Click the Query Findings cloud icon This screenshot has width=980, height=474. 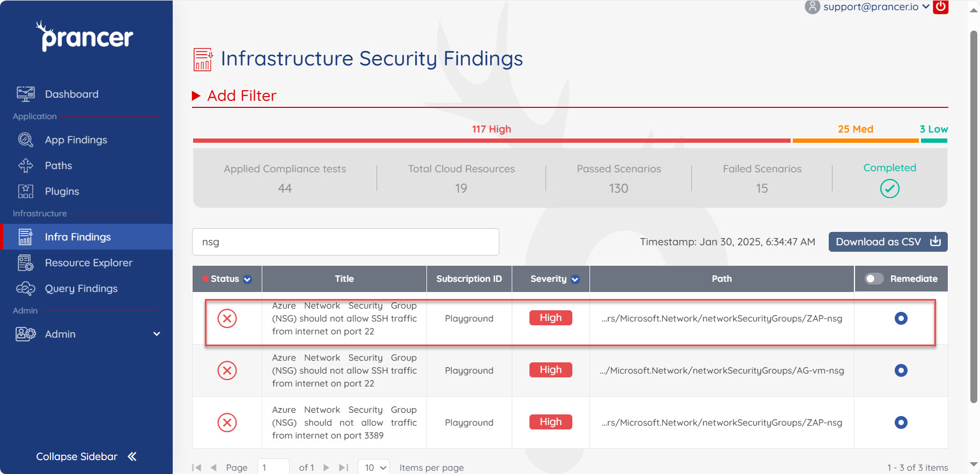[x=26, y=288]
